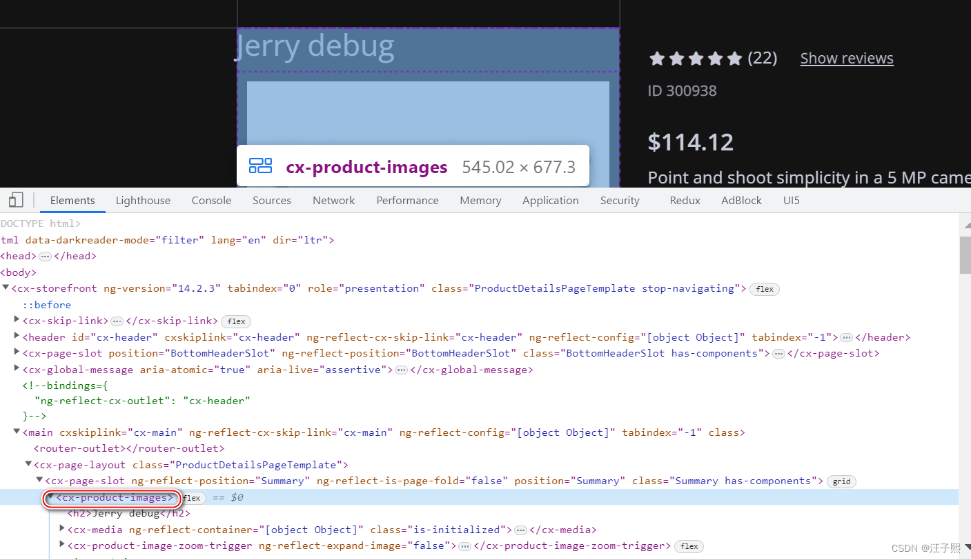Viewport: 971px width, 560px height.
Task: Expand the cx-media node
Action: point(61,529)
